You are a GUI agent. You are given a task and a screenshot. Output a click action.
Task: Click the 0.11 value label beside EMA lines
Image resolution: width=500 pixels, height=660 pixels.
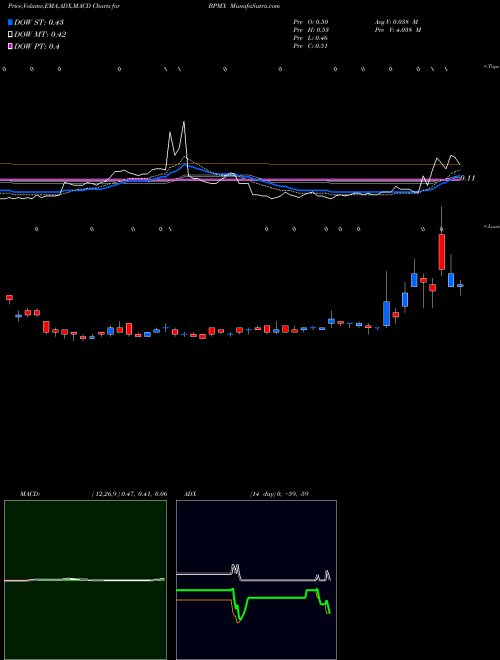pos(468,178)
